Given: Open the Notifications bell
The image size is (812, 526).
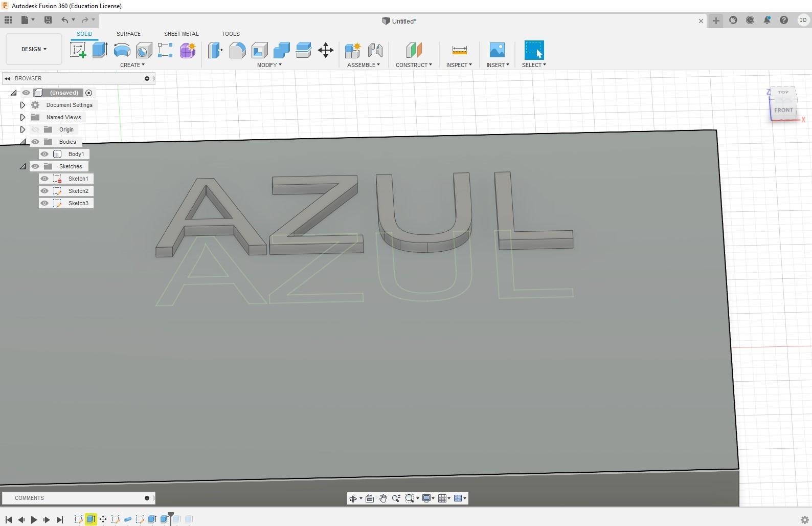Looking at the screenshot, I should pos(767,20).
